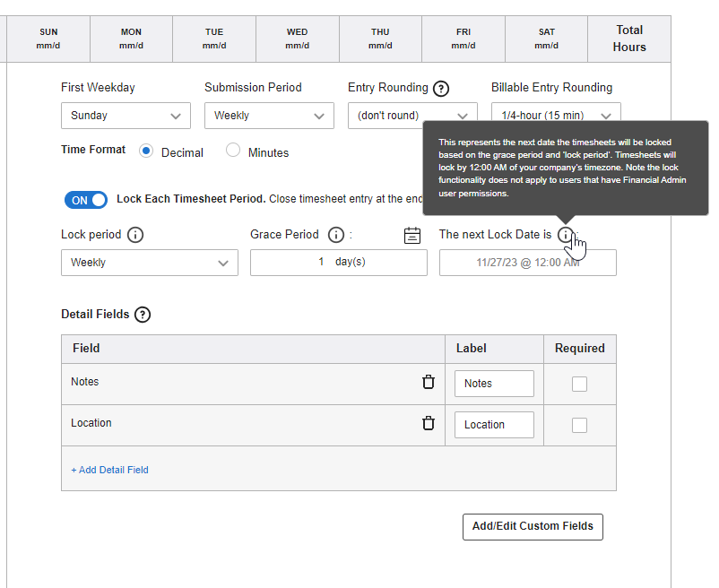Turn off Lock Each Timesheet Period toggle

(x=86, y=200)
